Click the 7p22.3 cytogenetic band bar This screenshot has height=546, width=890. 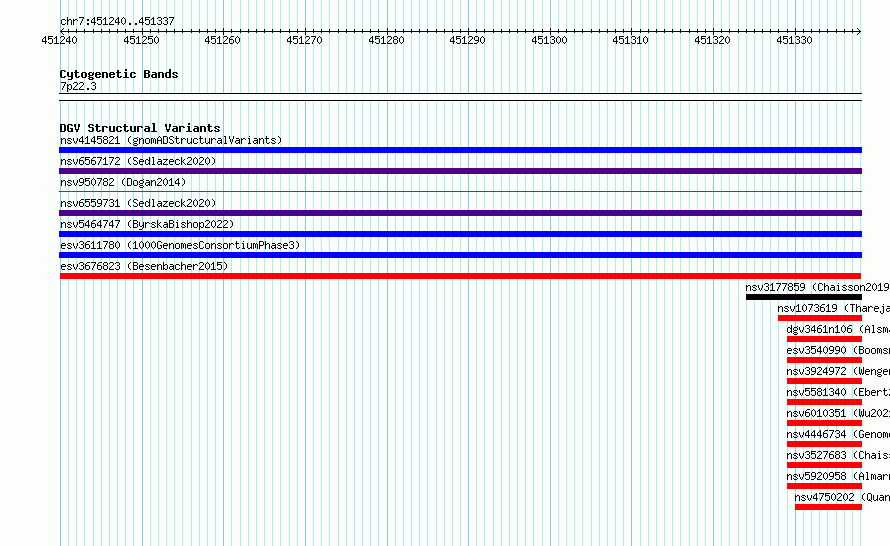[x=460, y=97]
